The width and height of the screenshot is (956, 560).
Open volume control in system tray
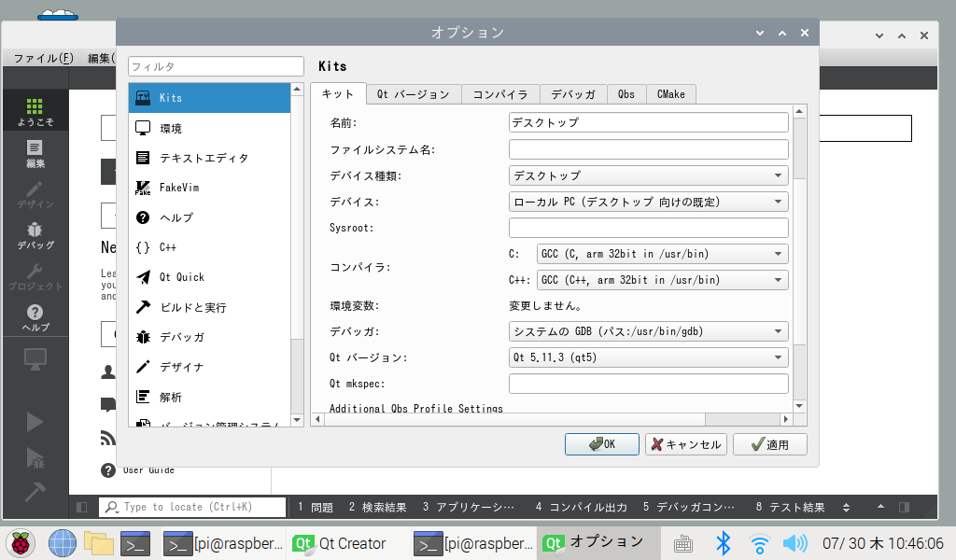pos(795,543)
